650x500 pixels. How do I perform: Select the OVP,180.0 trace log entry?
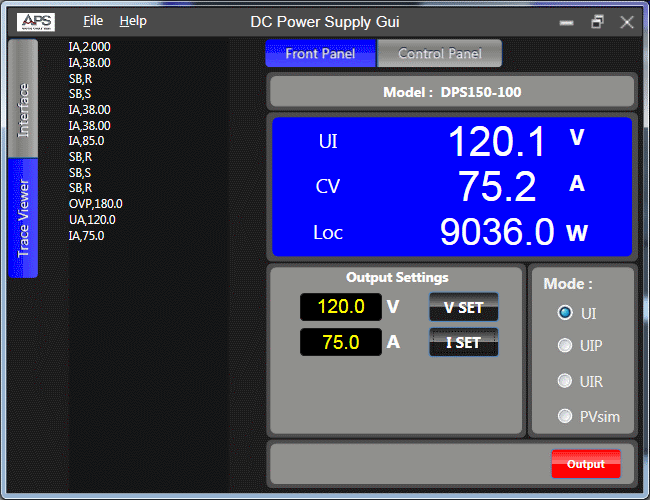[95, 204]
